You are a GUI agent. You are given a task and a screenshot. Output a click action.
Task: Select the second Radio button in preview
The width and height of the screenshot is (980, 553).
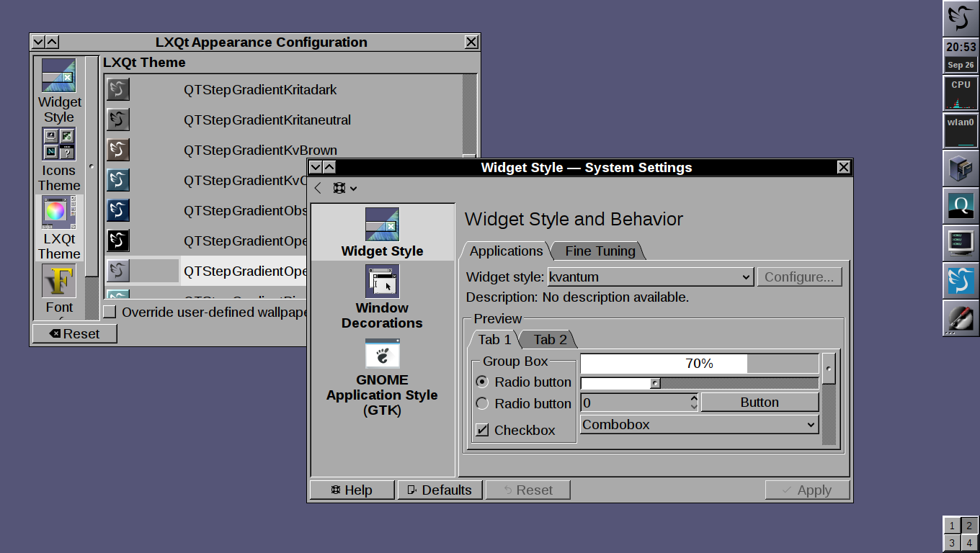point(523,403)
